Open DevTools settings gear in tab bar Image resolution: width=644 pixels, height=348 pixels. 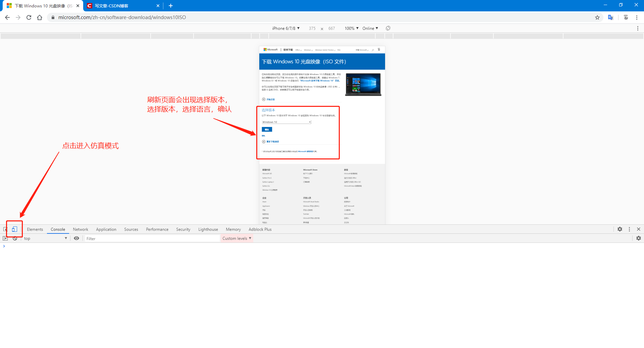[620, 229]
